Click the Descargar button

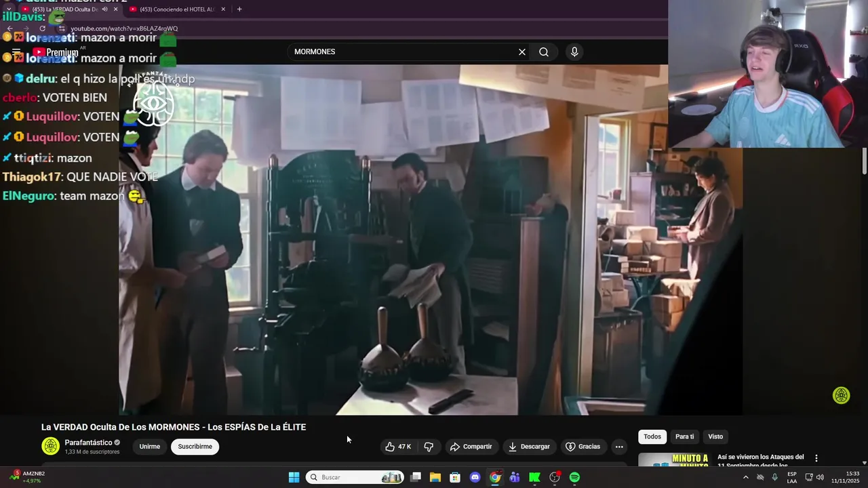click(x=529, y=447)
